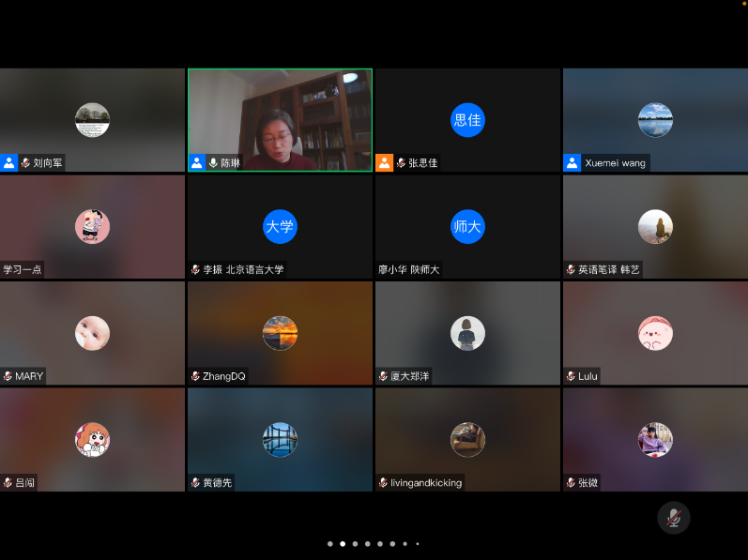Unmute using the floating microphone button
The height and width of the screenshot is (560, 748).
coord(673,517)
